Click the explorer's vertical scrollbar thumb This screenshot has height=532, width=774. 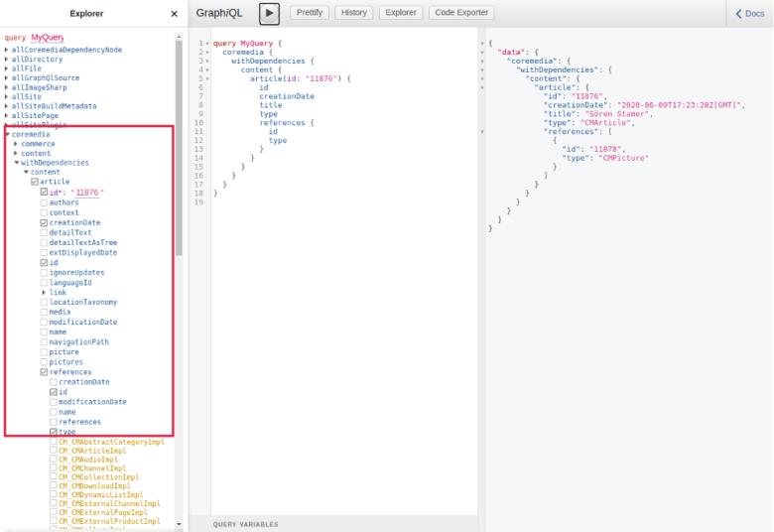point(179,148)
